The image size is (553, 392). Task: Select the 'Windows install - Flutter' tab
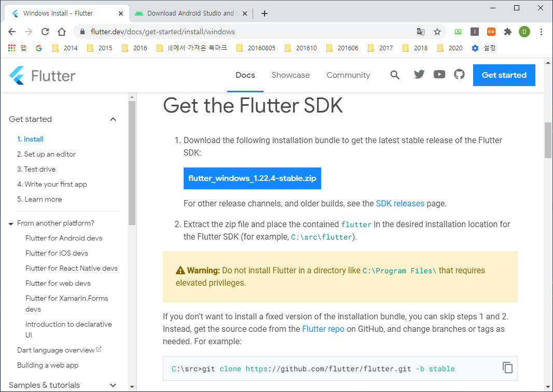tap(67, 13)
